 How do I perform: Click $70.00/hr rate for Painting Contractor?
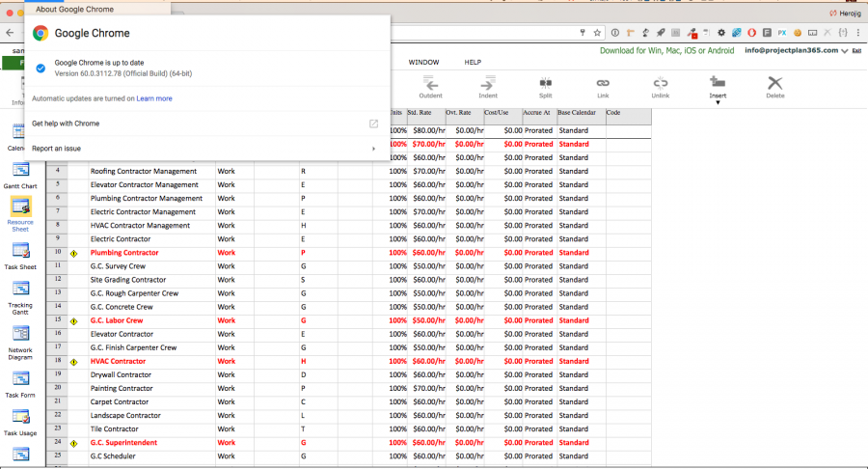point(427,388)
